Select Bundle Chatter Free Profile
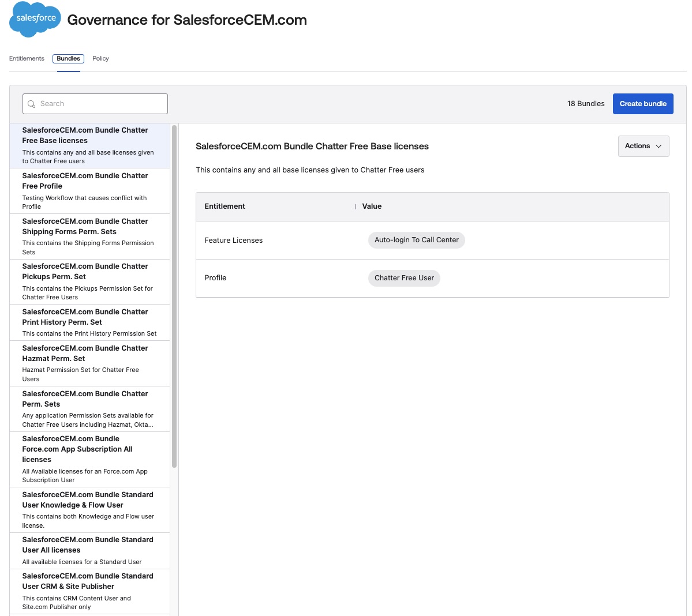This screenshot has height=616, width=692. [89, 191]
